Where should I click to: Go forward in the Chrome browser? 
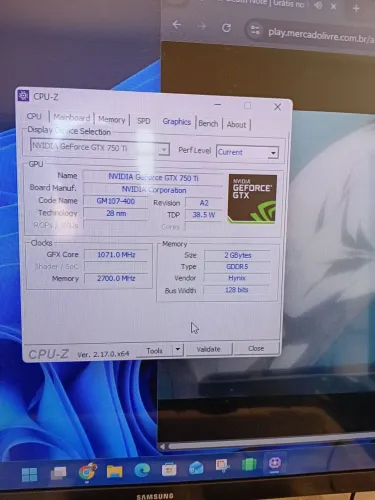pyautogui.click(x=202, y=26)
